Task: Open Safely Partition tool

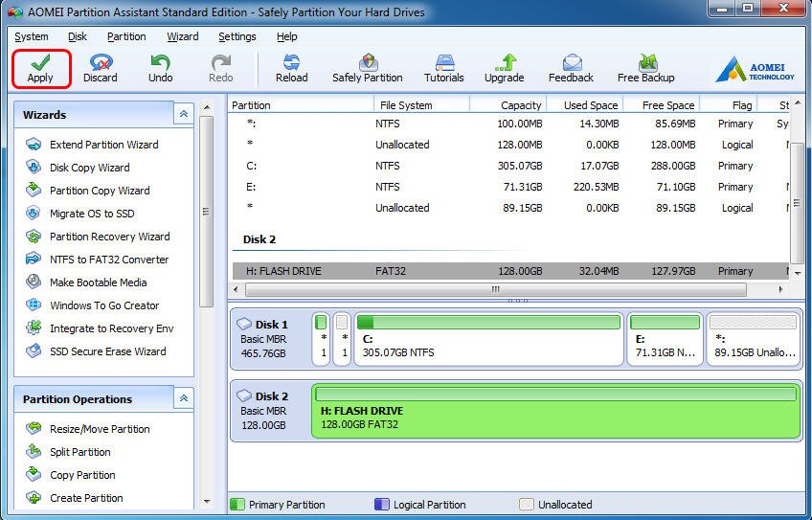Action: coord(367,69)
